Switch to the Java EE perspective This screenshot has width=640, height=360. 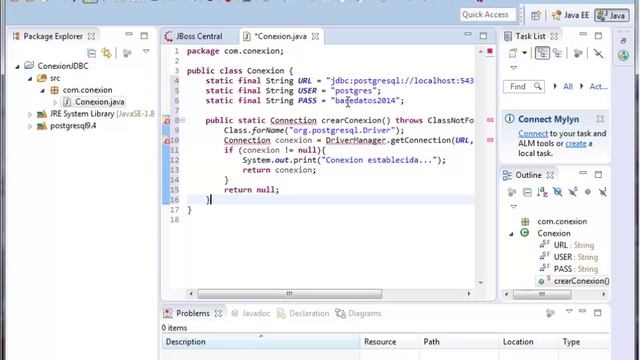coord(570,16)
